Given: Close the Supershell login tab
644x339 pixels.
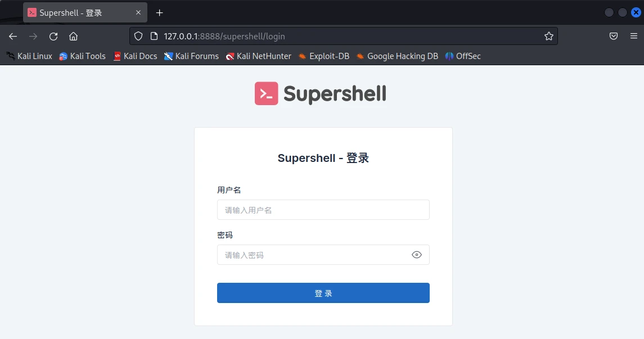Looking at the screenshot, I should coord(138,12).
